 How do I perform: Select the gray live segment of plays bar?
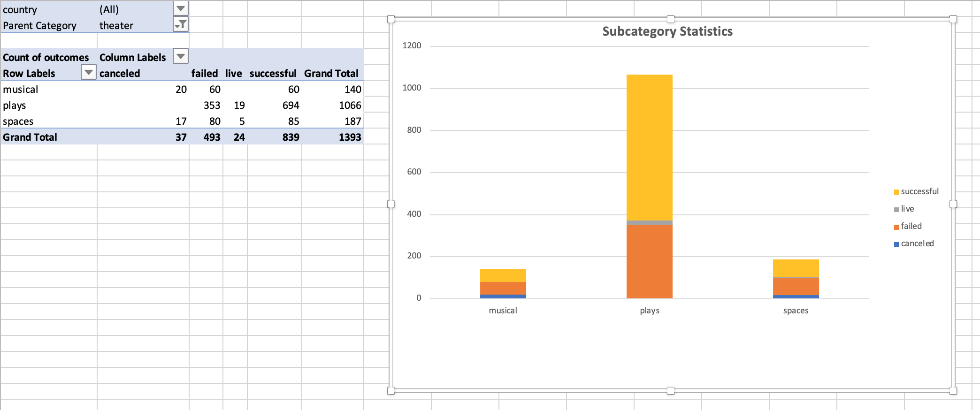click(x=650, y=222)
